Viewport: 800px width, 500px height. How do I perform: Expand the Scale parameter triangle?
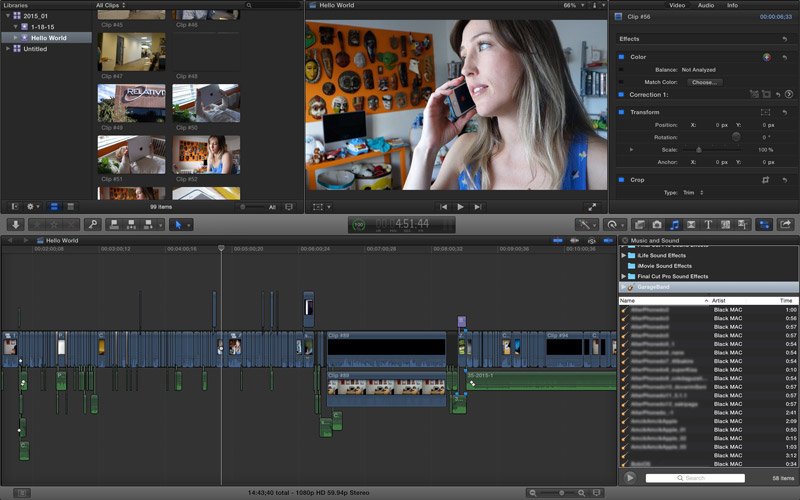[x=632, y=150]
